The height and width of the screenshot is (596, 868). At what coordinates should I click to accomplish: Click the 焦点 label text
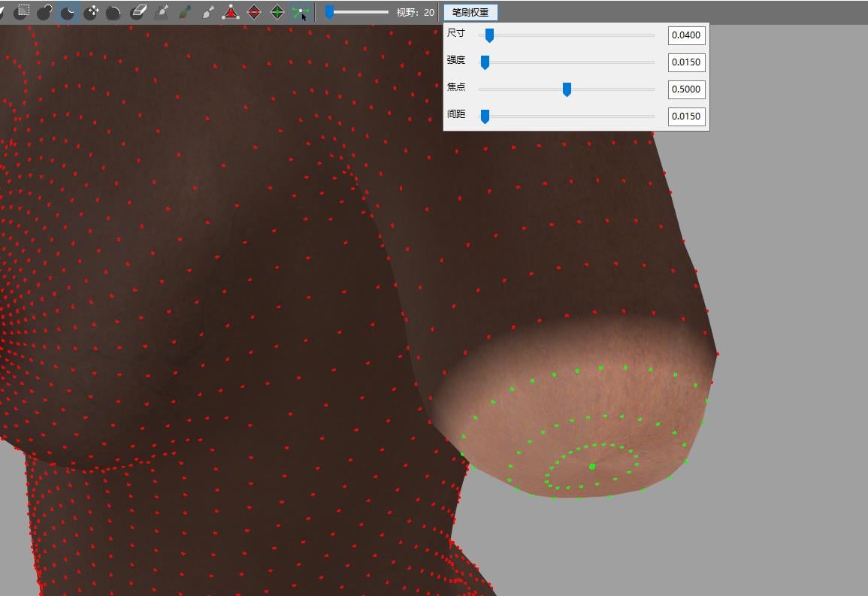click(x=456, y=87)
